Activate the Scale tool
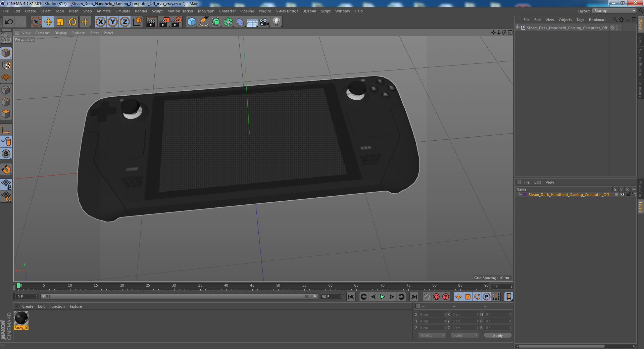The width and height of the screenshot is (644, 349). click(60, 22)
